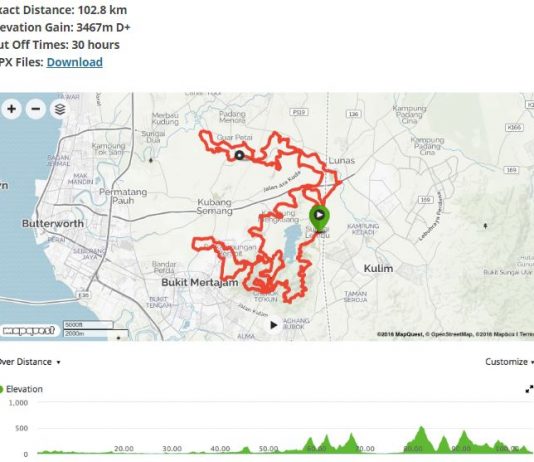Viewport: 534px width, 462px height.
Task: Click the black checkpoint marker near Guar Petai
Action: coord(240,155)
